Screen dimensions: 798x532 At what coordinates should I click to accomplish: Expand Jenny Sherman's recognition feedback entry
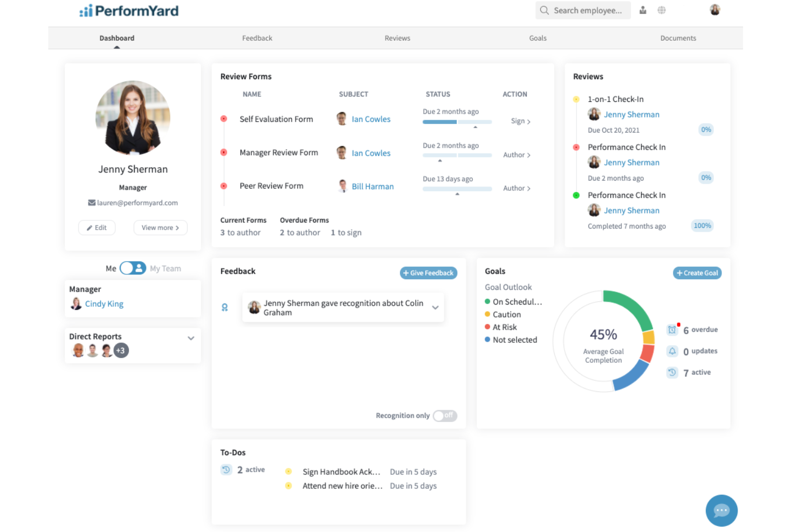pos(435,307)
